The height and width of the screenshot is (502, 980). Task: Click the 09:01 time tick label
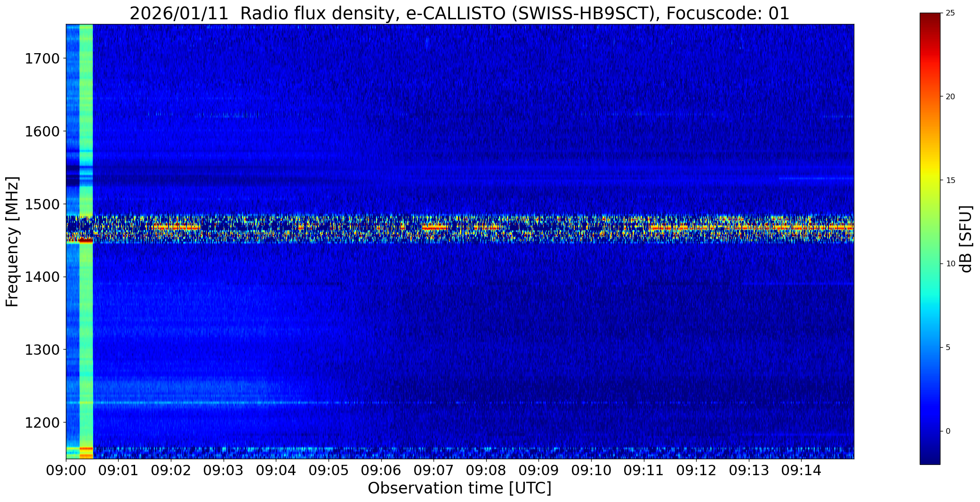(119, 470)
